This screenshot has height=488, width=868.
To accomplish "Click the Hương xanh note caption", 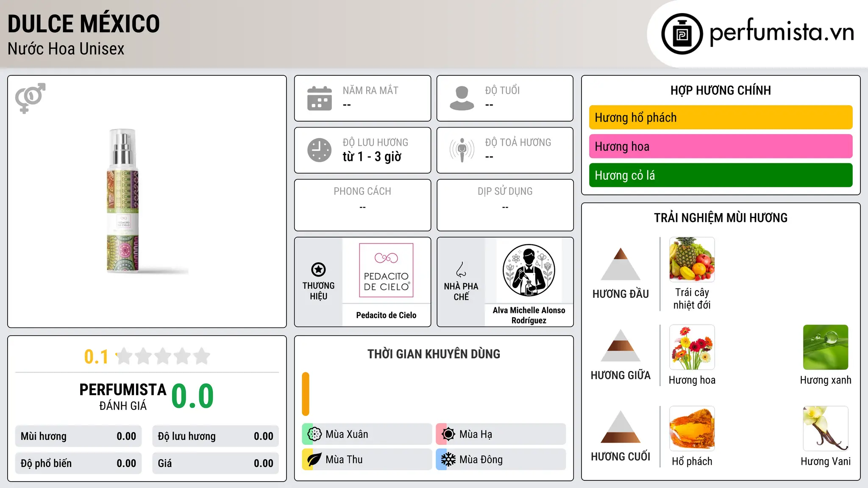I will (x=826, y=380).
